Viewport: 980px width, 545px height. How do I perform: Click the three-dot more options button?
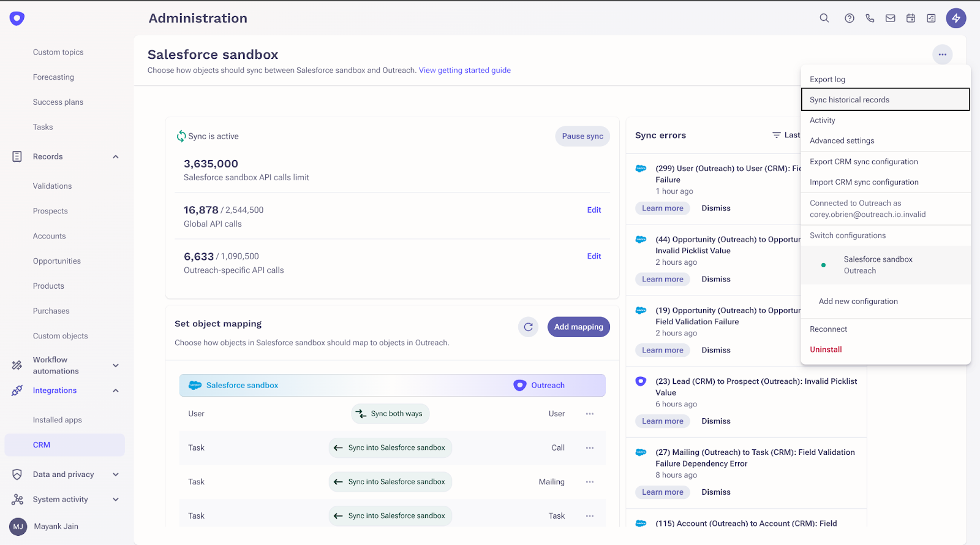click(943, 55)
